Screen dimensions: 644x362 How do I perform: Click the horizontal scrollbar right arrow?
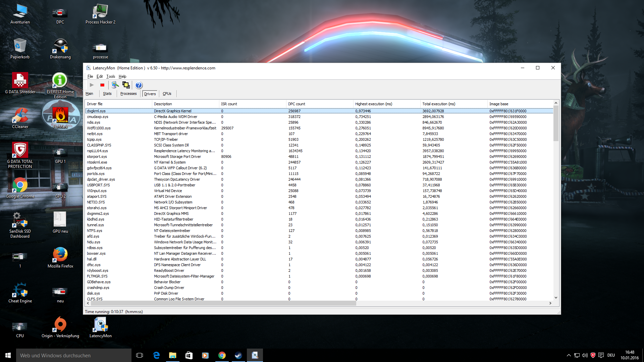[550, 303]
